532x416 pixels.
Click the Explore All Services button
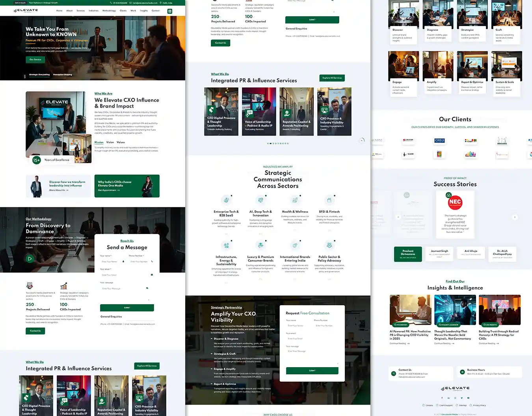point(332,78)
